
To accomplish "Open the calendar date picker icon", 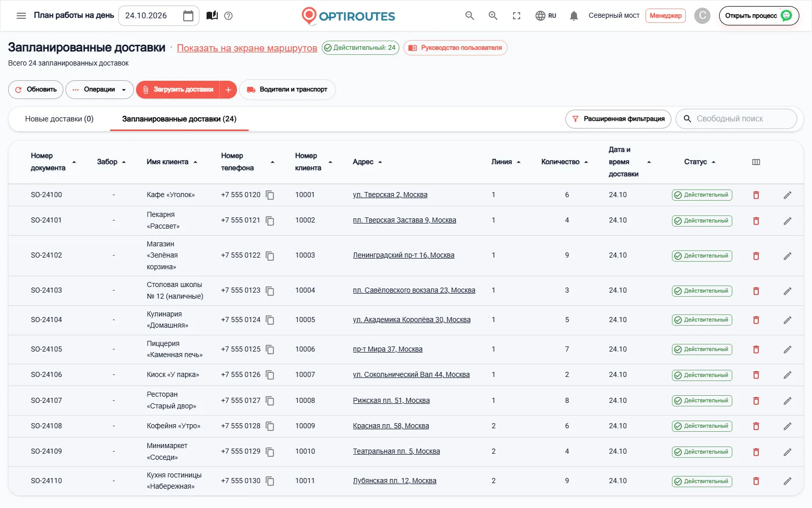I will click(188, 16).
